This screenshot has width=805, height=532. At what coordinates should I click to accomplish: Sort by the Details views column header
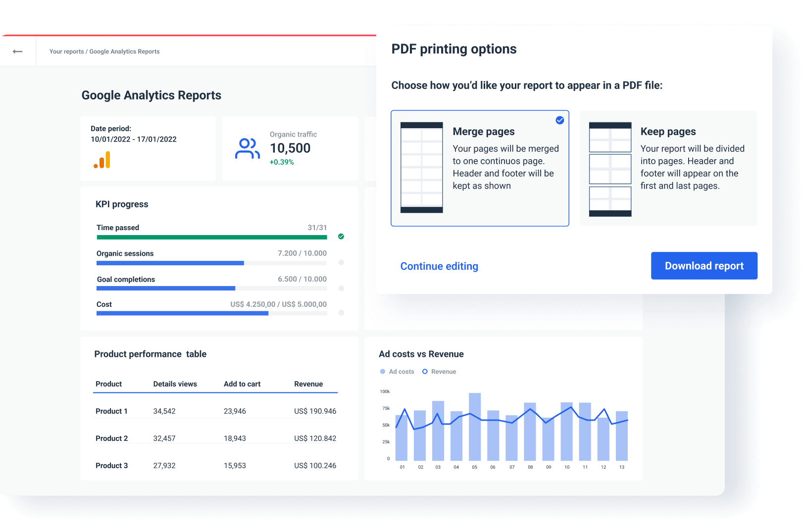[175, 384]
